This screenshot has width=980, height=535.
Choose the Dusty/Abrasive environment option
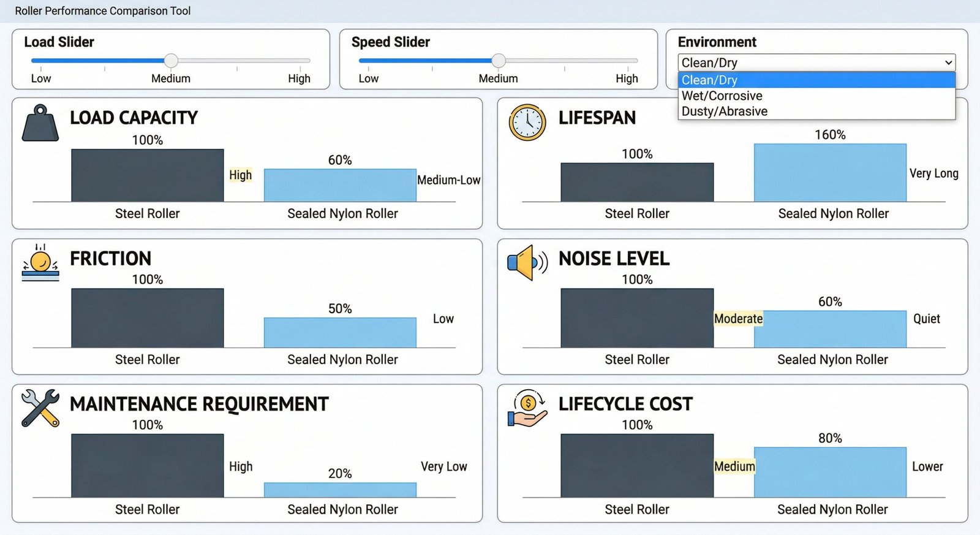tap(725, 112)
